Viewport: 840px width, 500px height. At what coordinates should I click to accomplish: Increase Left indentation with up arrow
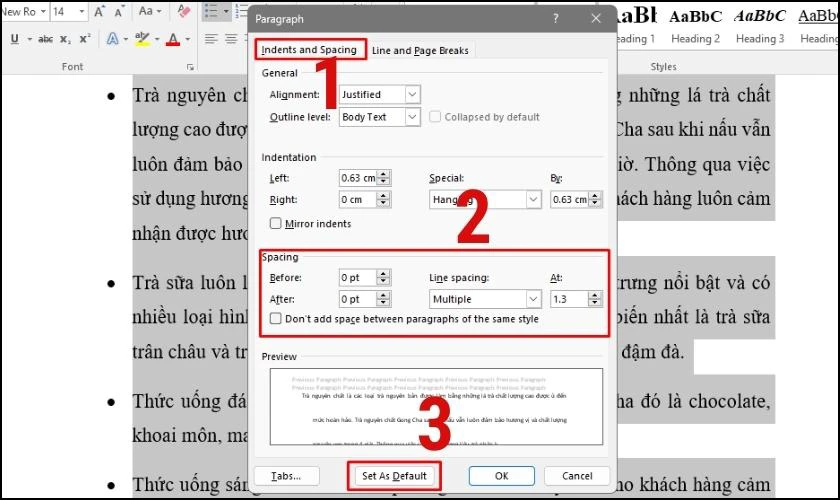point(383,174)
